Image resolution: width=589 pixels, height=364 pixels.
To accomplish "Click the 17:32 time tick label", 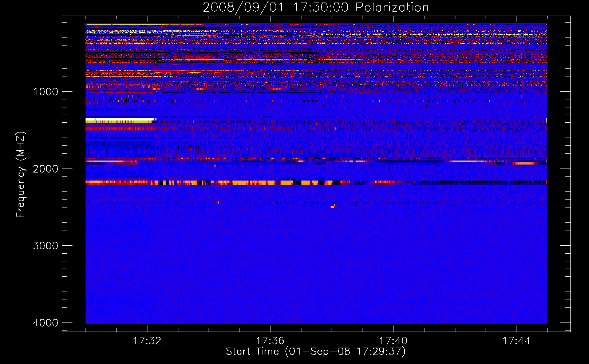I will coord(147,341).
